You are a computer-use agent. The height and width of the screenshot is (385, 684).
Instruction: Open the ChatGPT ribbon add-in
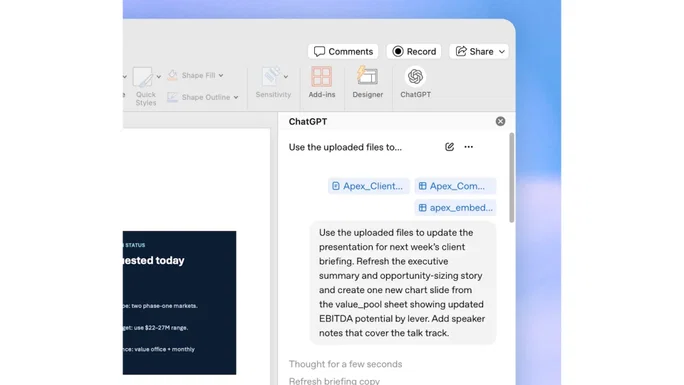(415, 82)
